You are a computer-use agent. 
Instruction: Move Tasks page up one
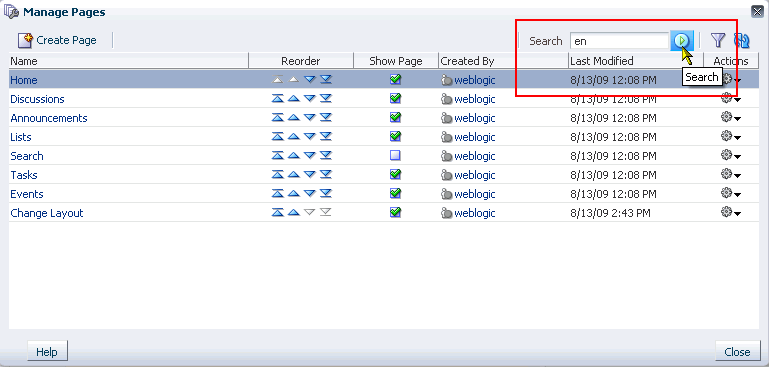tap(293, 175)
